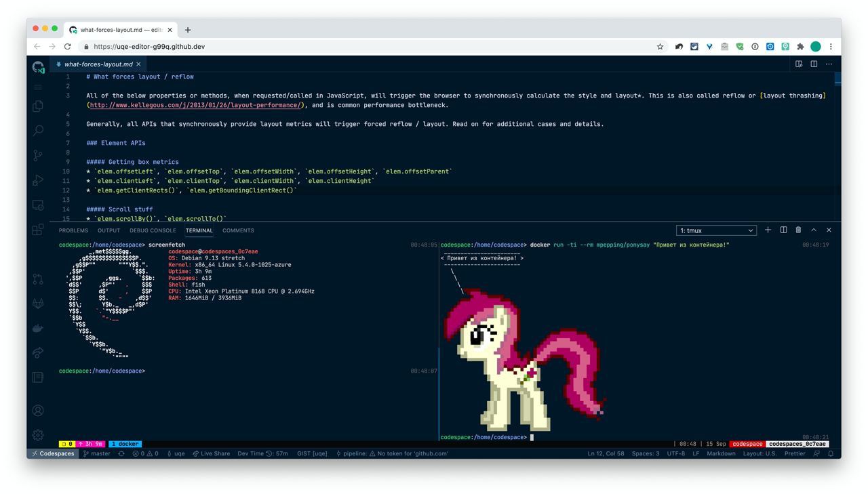The width and height of the screenshot is (868, 494).
Task: Open the Explorer view in activity bar
Action: point(38,106)
